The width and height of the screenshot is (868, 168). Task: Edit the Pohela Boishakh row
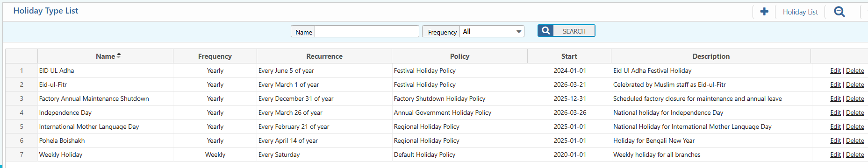[x=835, y=140]
